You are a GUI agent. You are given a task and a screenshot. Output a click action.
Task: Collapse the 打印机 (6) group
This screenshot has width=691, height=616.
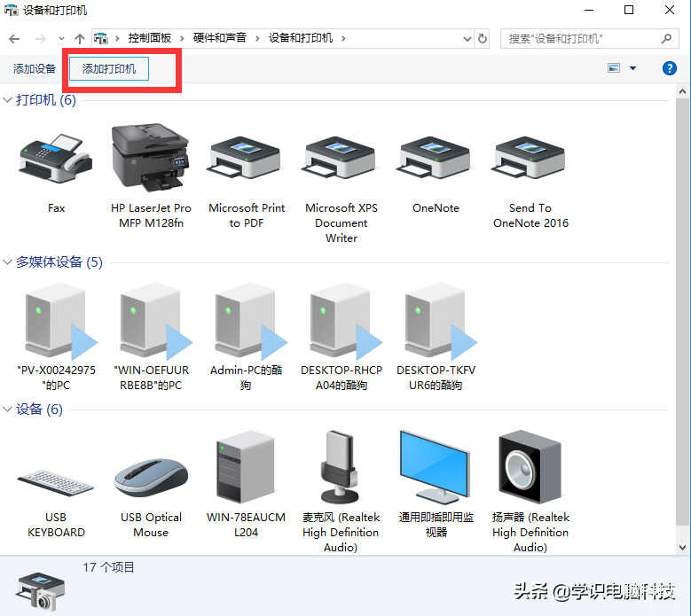pyautogui.click(x=7, y=100)
